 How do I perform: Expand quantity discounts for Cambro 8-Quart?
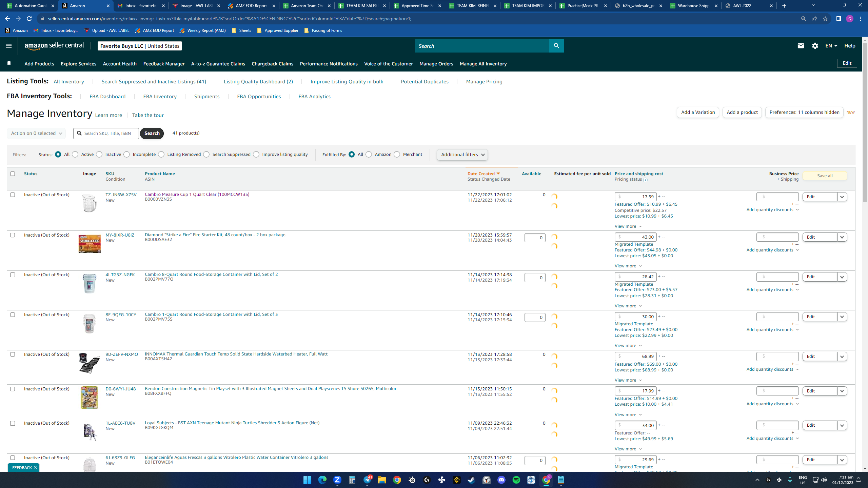(x=772, y=290)
